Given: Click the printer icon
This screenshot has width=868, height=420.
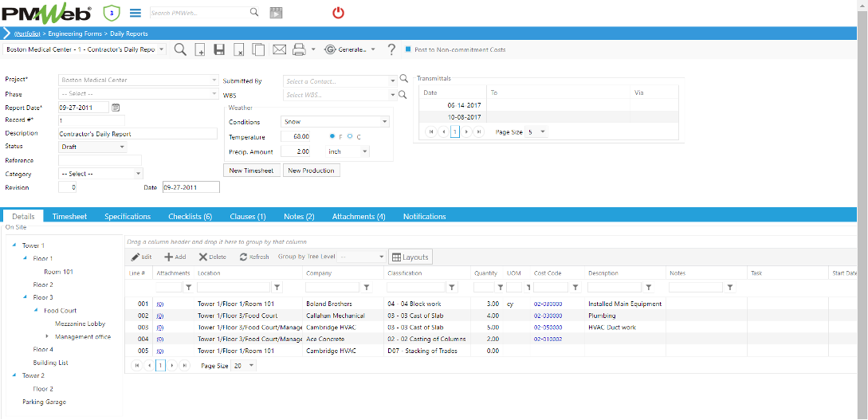Looking at the screenshot, I should [299, 49].
